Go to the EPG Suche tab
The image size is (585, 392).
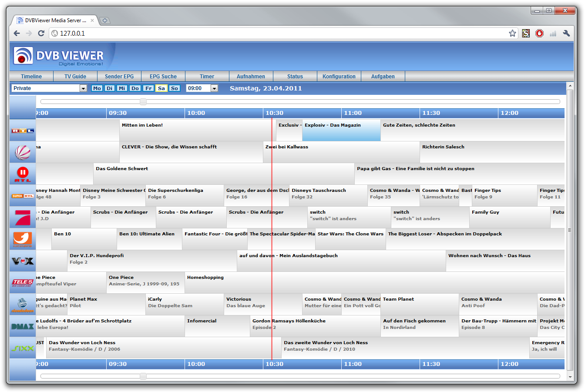[x=163, y=77]
